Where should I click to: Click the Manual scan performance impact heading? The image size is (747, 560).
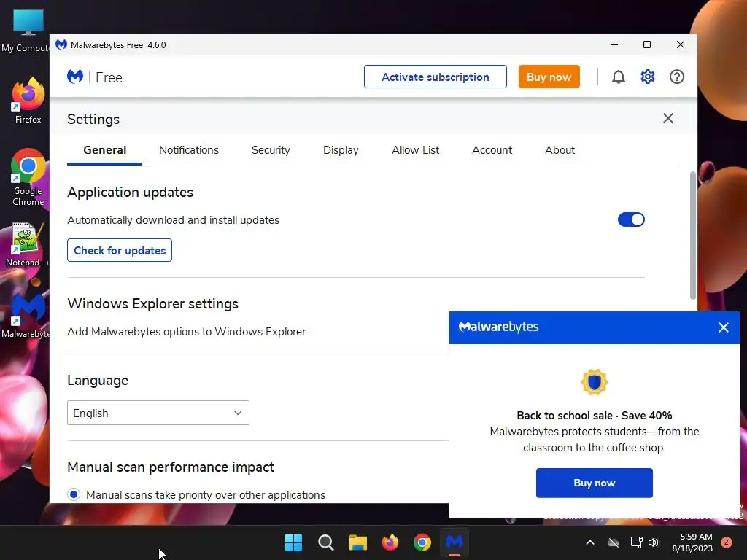coord(171,467)
